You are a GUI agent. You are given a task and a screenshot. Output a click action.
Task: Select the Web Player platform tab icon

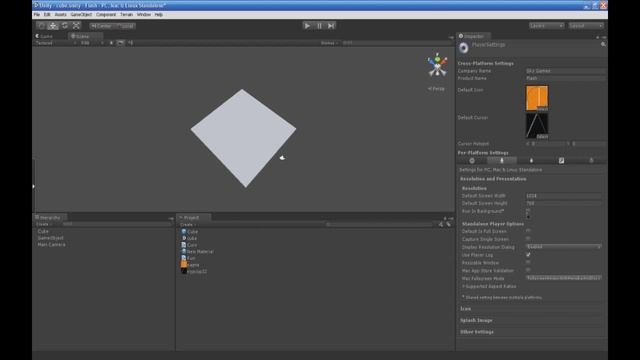[472, 161]
